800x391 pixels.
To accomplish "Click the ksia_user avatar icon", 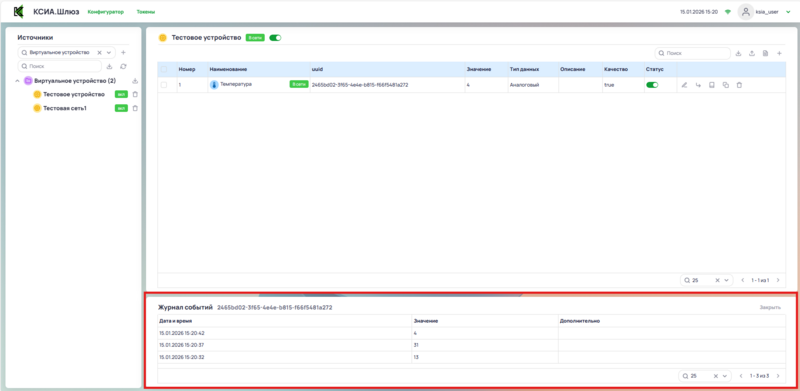I will (x=746, y=12).
